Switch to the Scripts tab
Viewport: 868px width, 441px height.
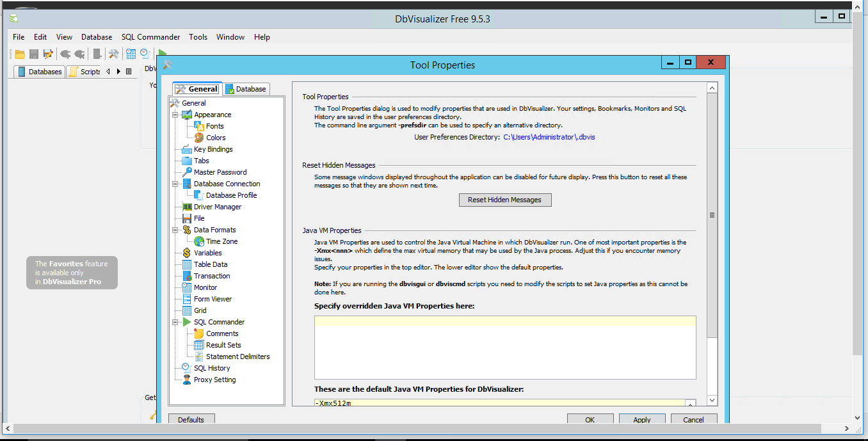coord(84,72)
